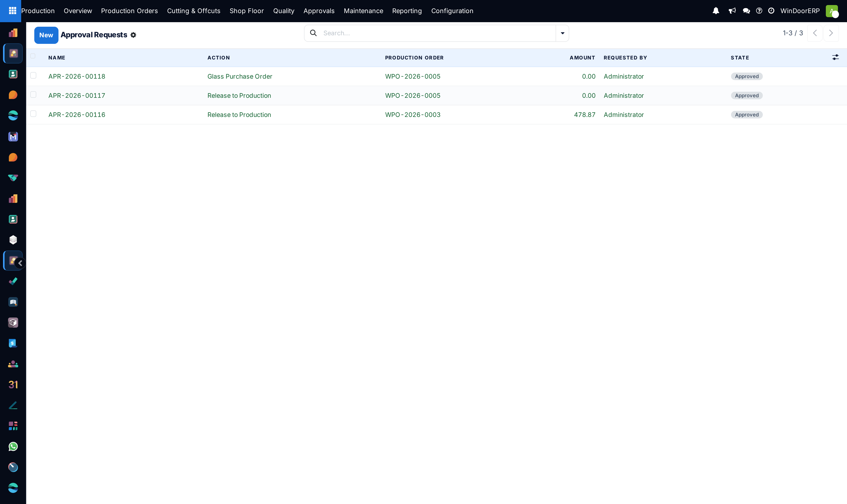Viewport: 847px width, 504px height.
Task: Open the apps grid home menu
Action: (x=12, y=11)
